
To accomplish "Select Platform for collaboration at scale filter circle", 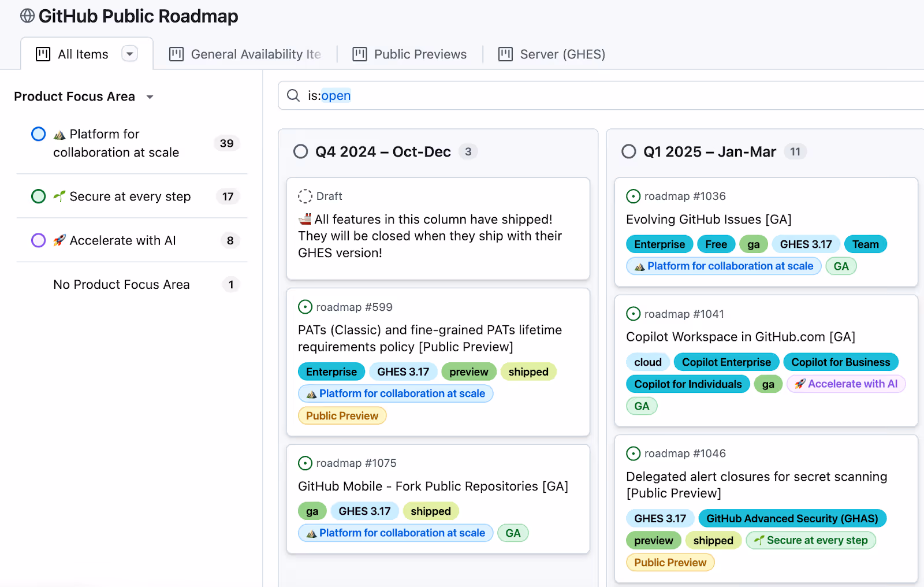I will coord(38,134).
